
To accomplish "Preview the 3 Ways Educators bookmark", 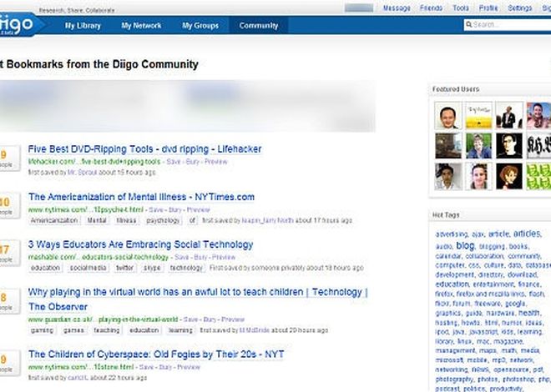I will point(224,257).
